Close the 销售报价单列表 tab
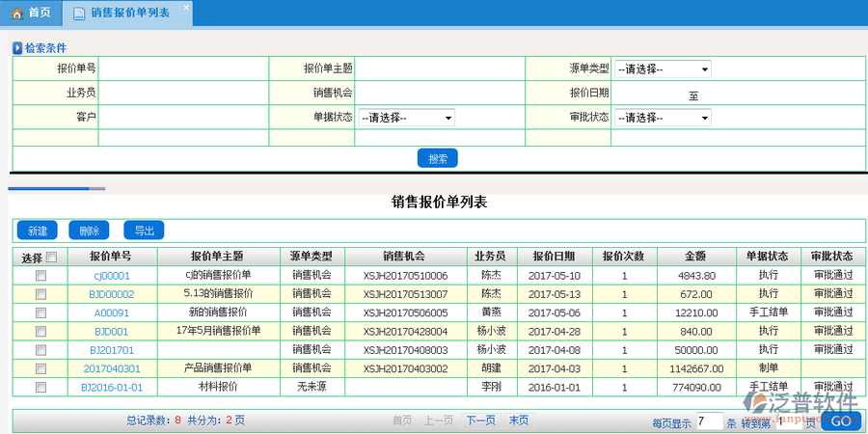 tap(186, 7)
